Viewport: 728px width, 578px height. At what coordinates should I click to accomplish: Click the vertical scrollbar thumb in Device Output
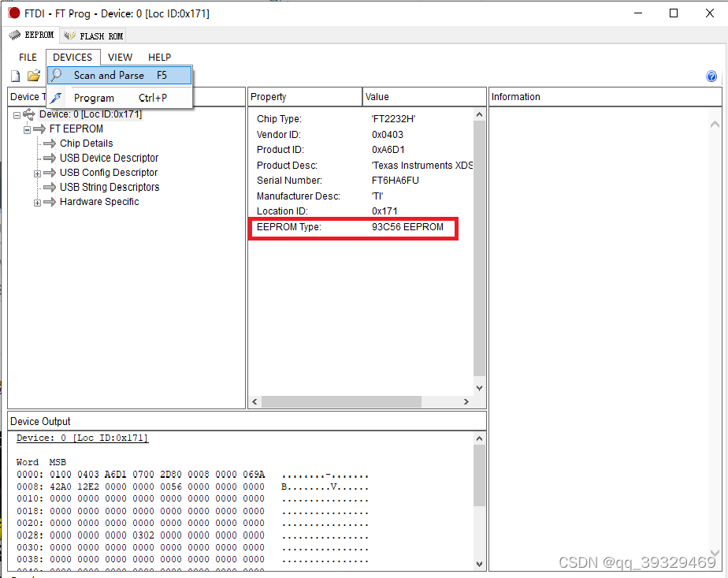pos(479,475)
